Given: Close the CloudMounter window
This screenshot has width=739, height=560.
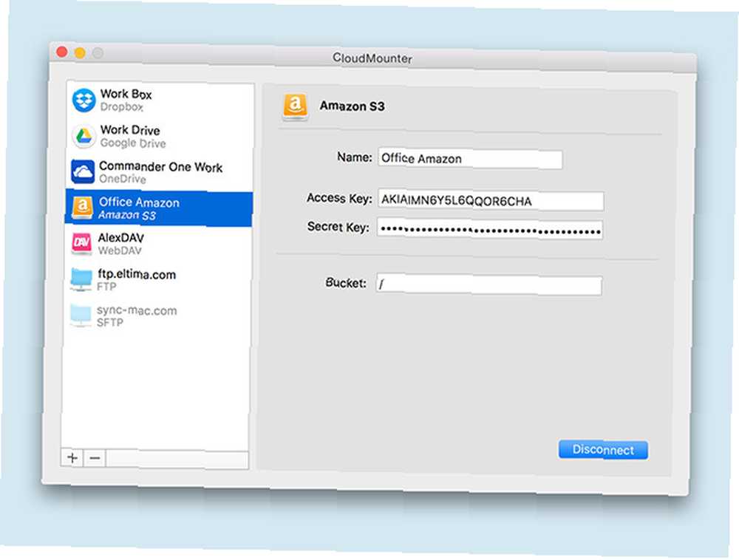Looking at the screenshot, I should pos(62,51).
